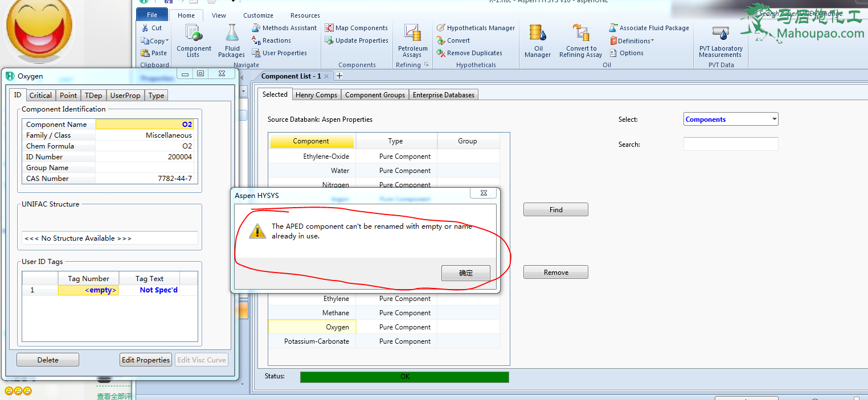Open the Oil Manager
868x400 pixels.
(538, 41)
